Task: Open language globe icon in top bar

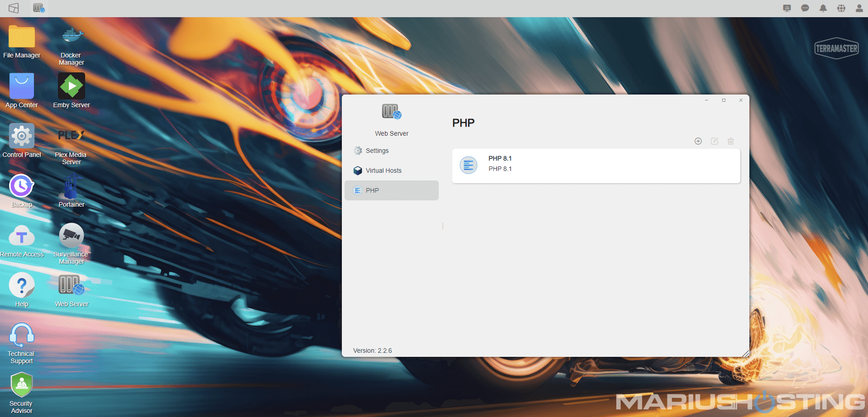Action: [x=841, y=8]
